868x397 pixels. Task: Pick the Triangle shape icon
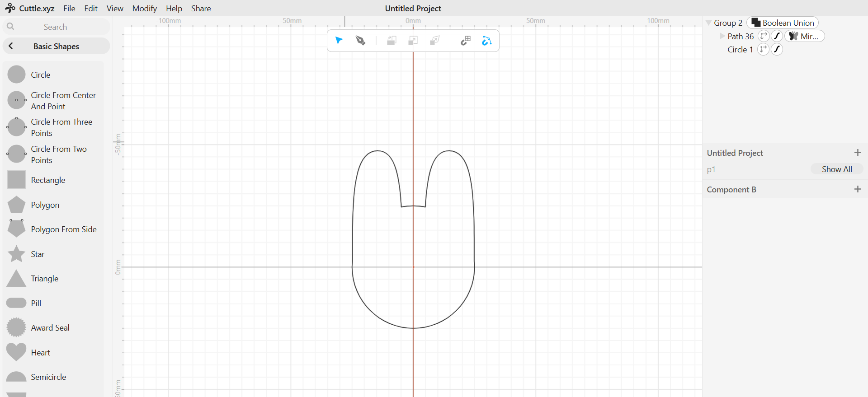click(17, 278)
